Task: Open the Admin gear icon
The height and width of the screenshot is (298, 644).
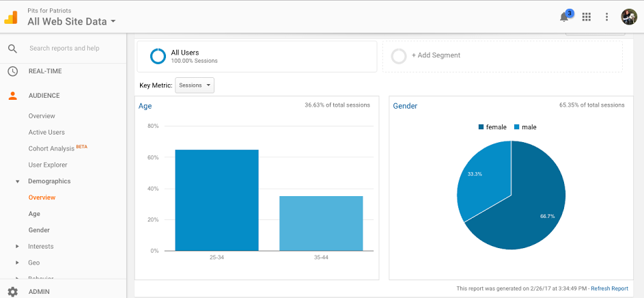Action: tap(12, 292)
